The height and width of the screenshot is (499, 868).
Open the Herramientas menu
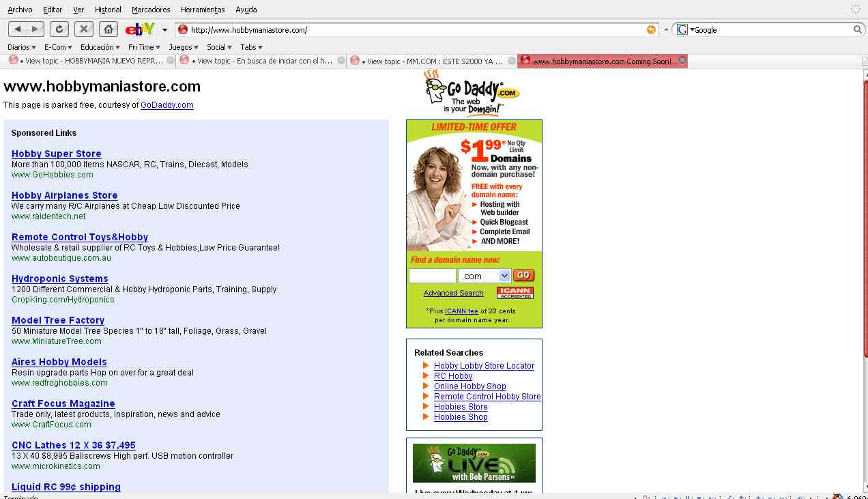203,10
